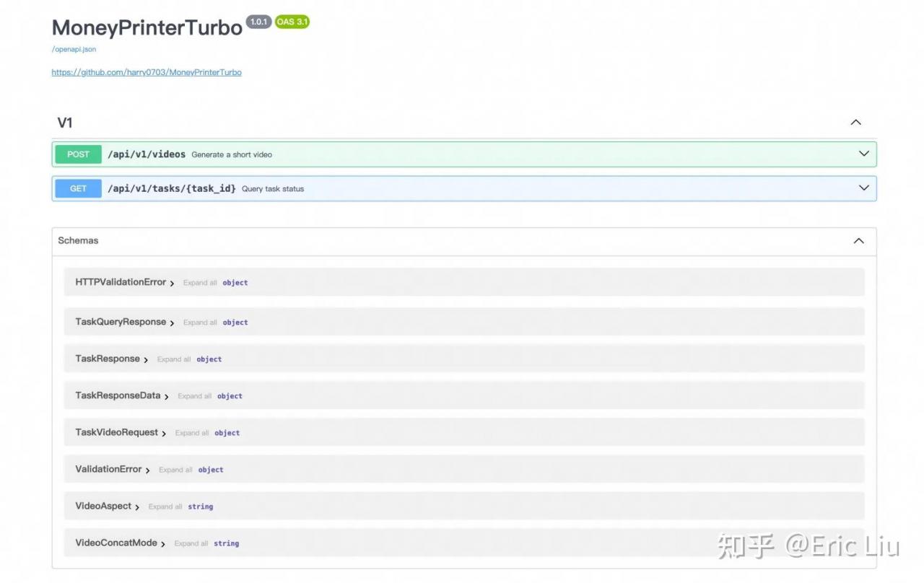The image size is (924, 583).
Task: Expand the POST /api/v1/videos endpoint arrow
Action: click(863, 154)
